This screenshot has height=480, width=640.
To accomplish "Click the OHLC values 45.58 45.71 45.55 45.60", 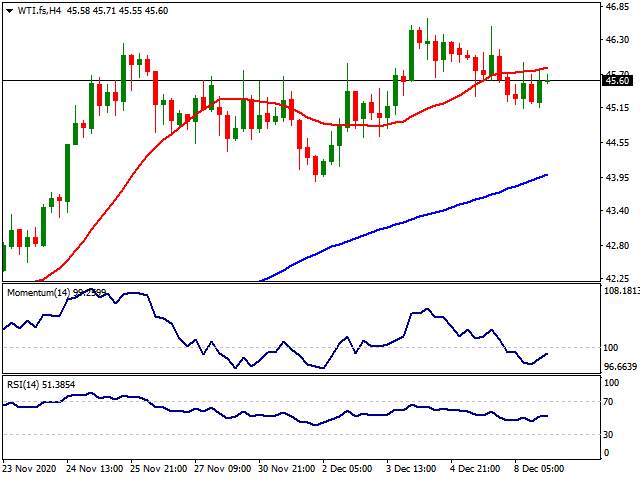I will (118, 11).
